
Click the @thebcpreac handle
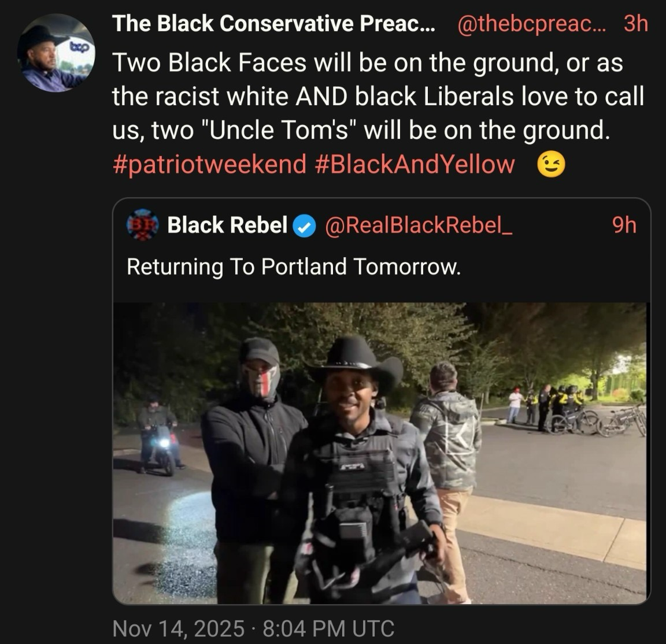(x=530, y=24)
